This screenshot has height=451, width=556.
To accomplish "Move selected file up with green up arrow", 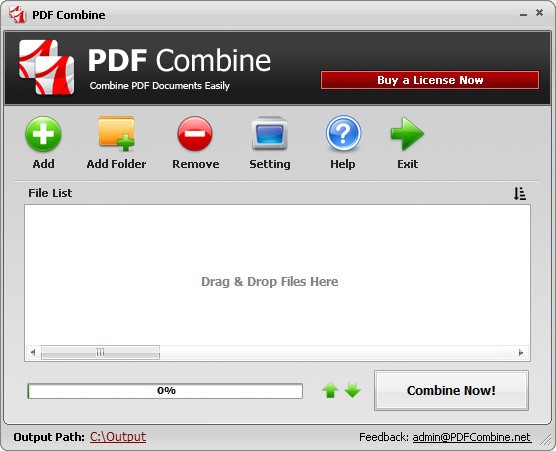I will click(330, 390).
